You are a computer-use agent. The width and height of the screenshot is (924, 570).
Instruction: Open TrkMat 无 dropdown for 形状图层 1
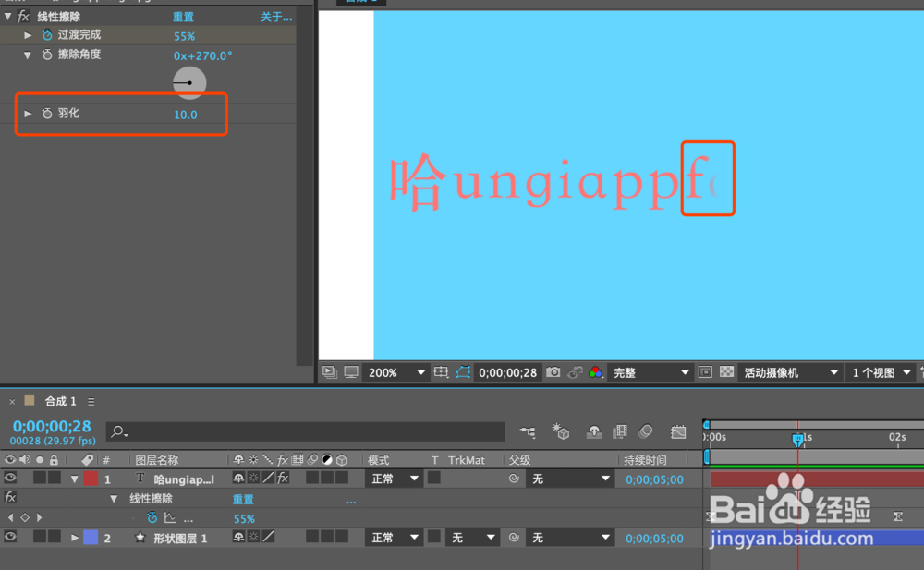[x=473, y=538]
